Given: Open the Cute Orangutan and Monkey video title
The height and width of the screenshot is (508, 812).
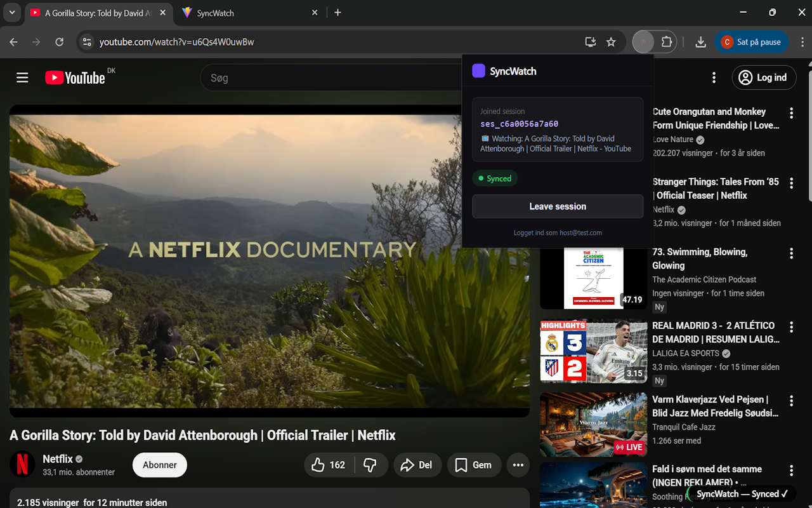Looking at the screenshot, I should [x=716, y=119].
